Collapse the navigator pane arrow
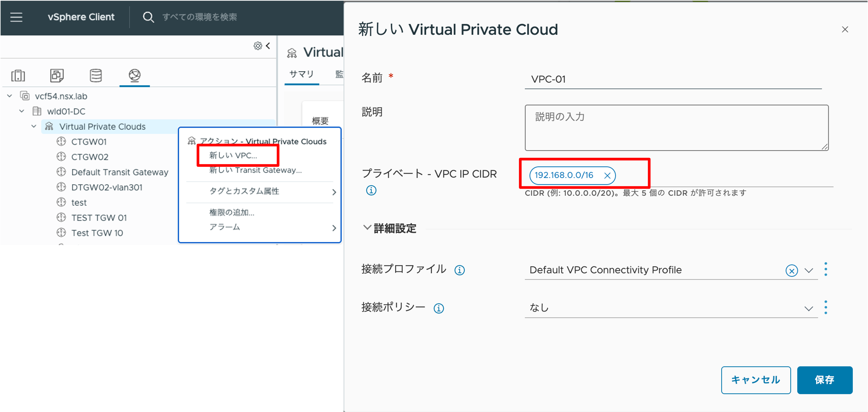 click(x=268, y=46)
